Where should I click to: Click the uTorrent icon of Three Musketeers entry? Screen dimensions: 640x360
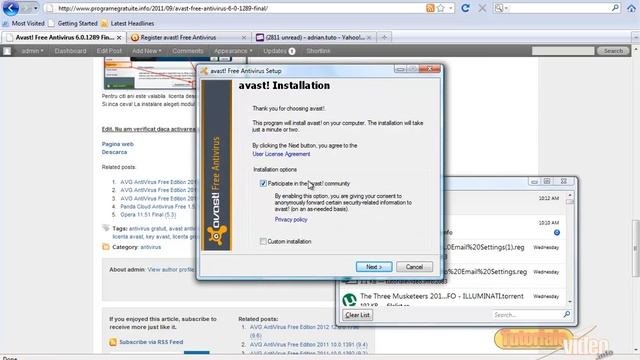pos(349,300)
